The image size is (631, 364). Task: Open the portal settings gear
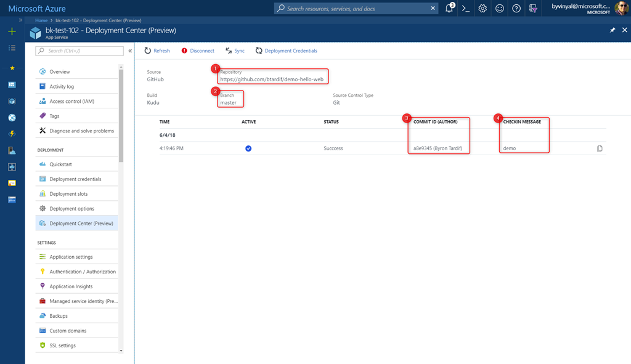tap(483, 9)
